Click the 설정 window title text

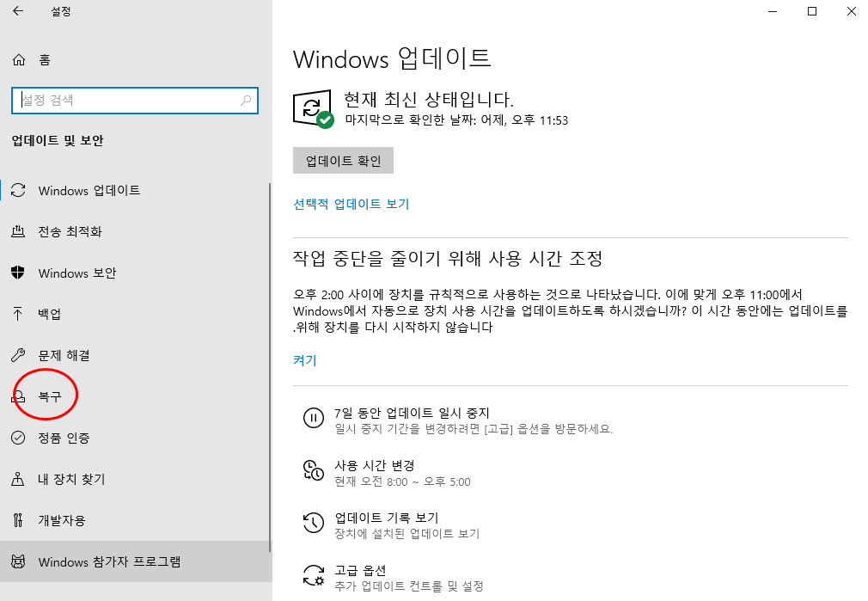tap(60, 11)
